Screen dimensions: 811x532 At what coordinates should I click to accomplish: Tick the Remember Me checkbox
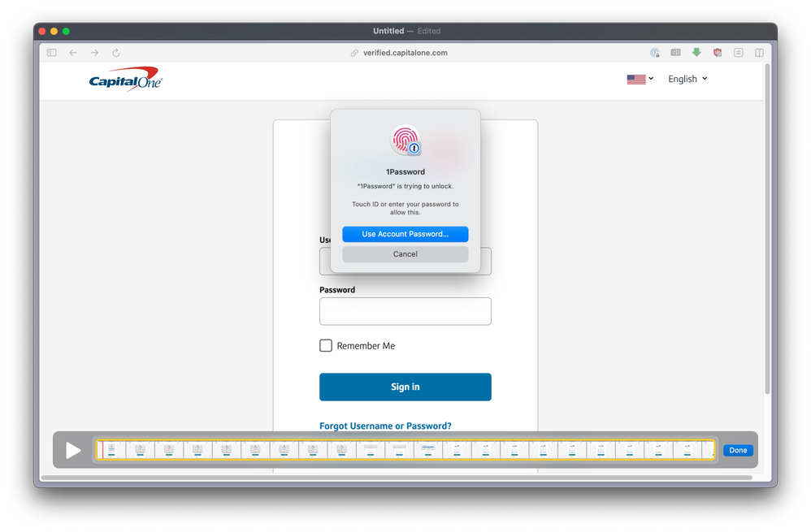tap(326, 345)
